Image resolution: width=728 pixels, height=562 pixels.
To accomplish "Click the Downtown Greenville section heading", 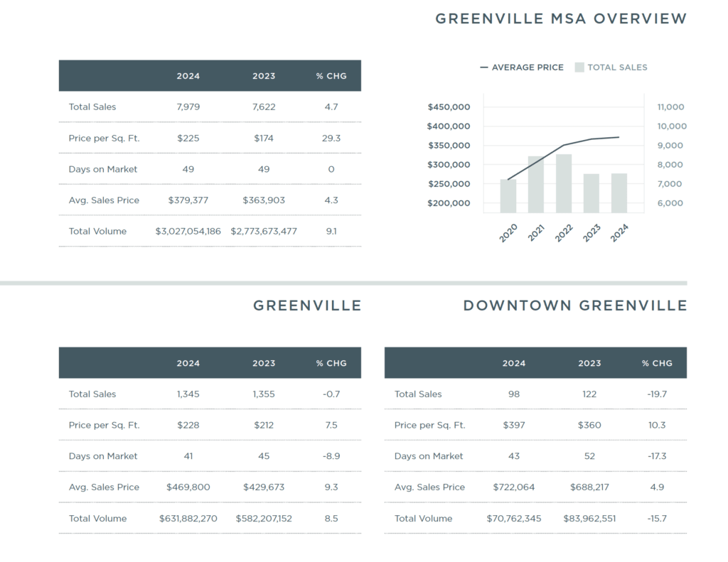I will point(574,306).
